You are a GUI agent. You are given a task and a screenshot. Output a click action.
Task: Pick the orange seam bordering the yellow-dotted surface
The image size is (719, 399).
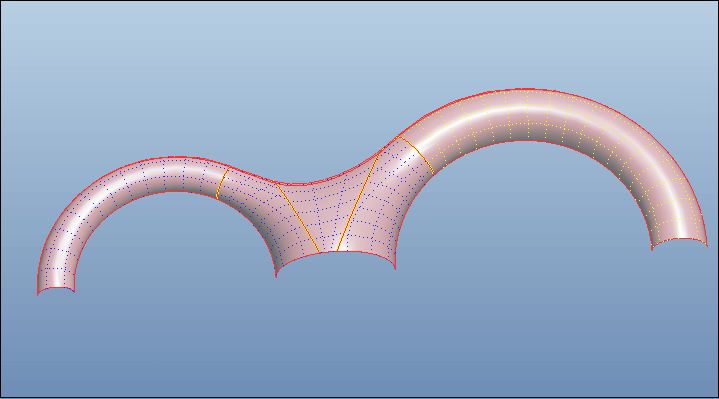coord(415,154)
